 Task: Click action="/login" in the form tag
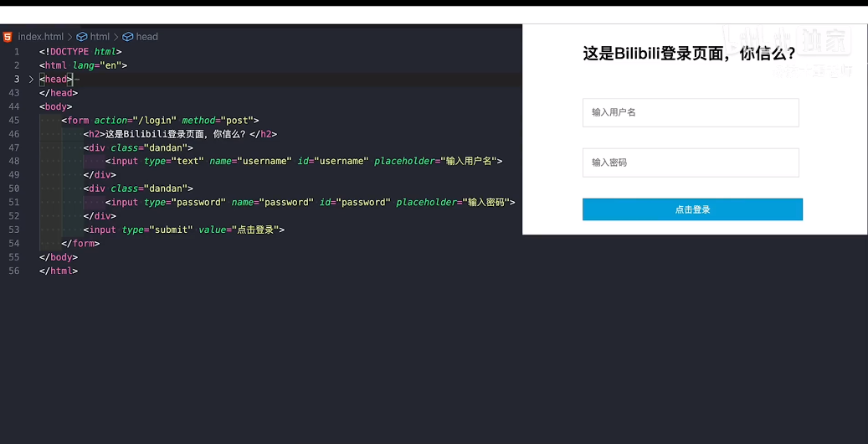(x=136, y=121)
